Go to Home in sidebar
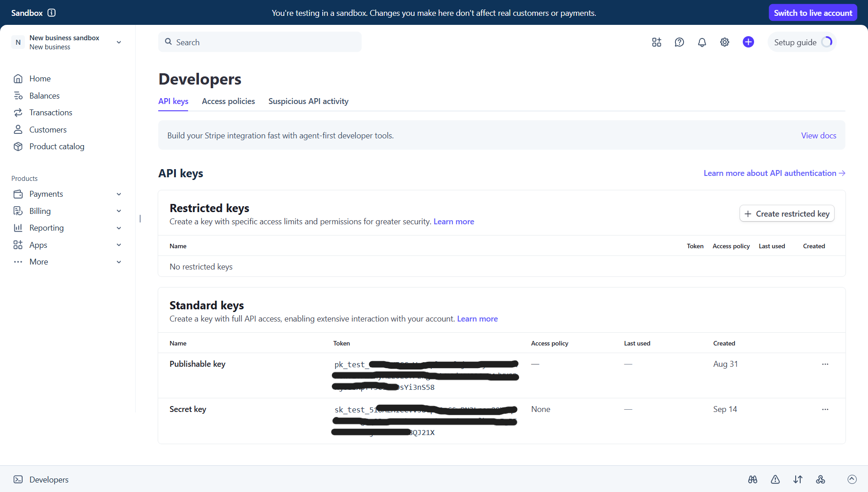Image resolution: width=868 pixels, height=492 pixels. (x=40, y=79)
